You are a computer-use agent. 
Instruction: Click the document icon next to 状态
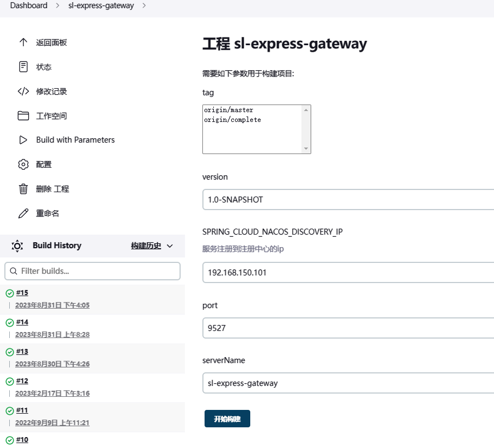click(23, 67)
